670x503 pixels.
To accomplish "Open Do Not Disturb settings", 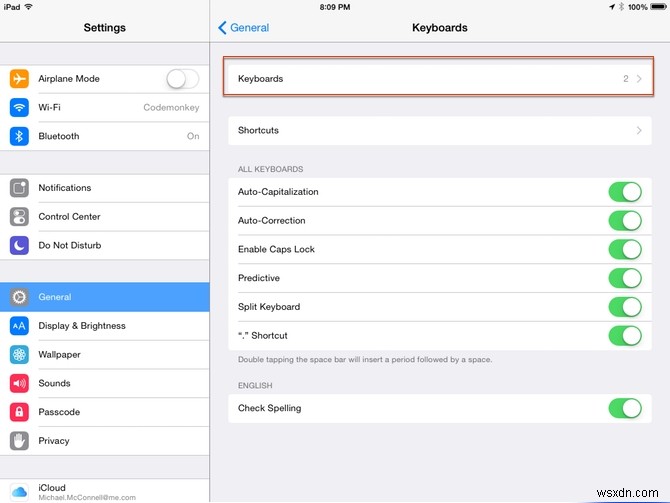I will click(105, 245).
